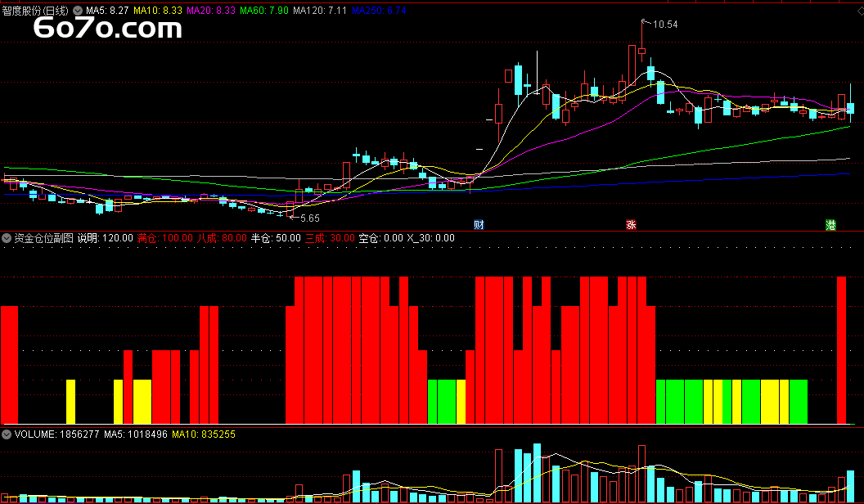The image size is (864, 504).
Task: Click the MA10: 8.33 label
Action: pyautogui.click(x=158, y=11)
